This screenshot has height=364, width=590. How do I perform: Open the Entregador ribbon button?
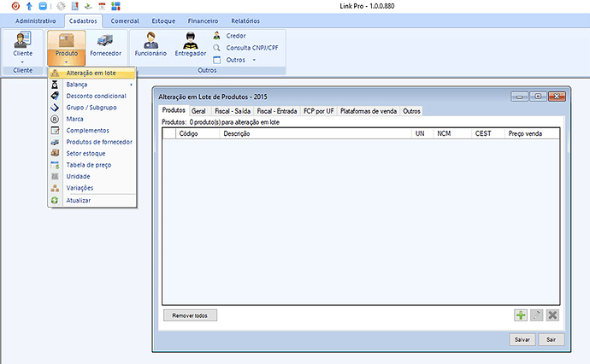point(191,44)
